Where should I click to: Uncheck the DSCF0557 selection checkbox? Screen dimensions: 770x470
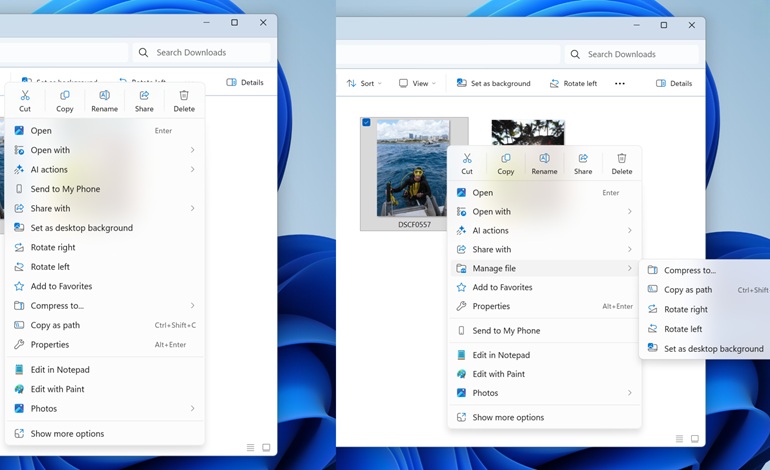[366, 122]
